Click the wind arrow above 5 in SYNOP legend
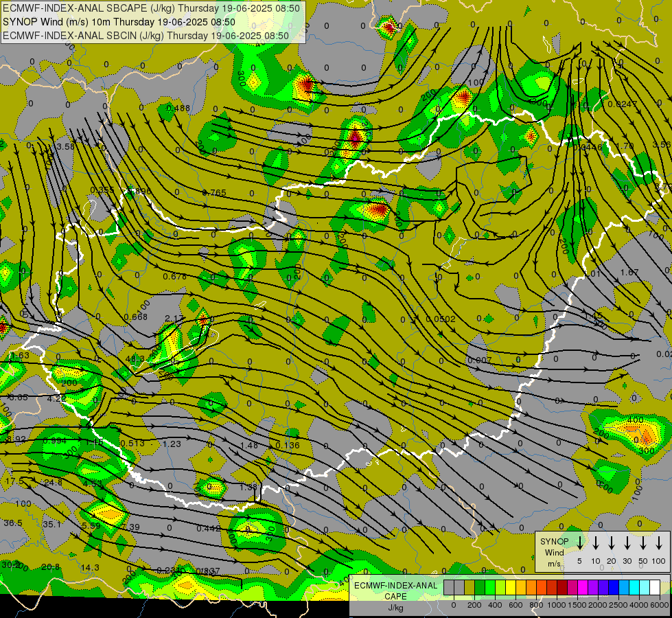Viewport: 672px width, 618px height. click(580, 543)
